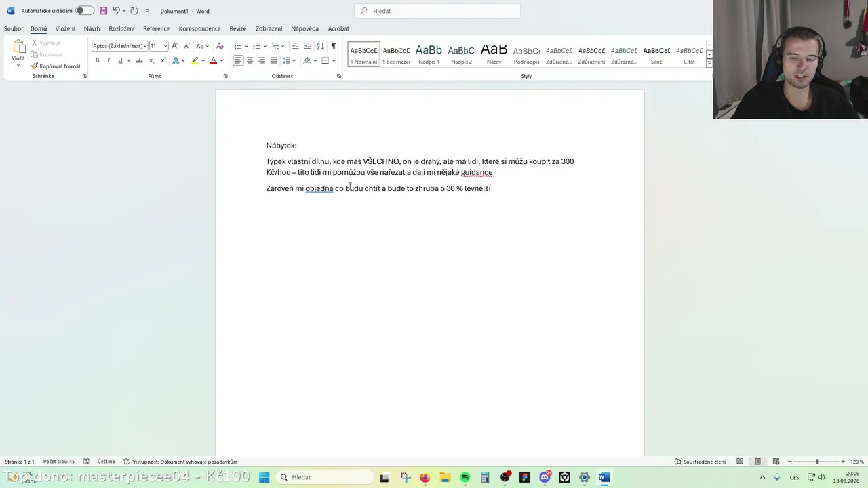Click the Vložit paste icon
Image resolution: width=868 pixels, height=488 pixels.
pyautogui.click(x=18, y=47)
